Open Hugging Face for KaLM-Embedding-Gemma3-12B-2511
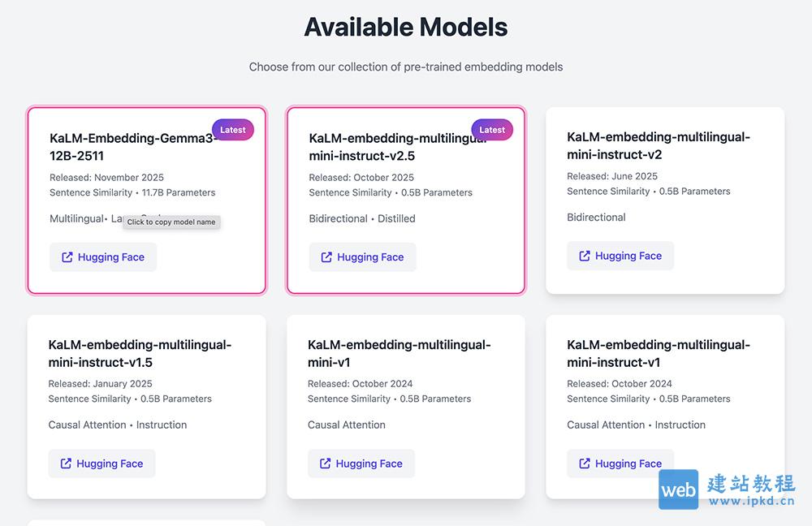 pos(103,257)
